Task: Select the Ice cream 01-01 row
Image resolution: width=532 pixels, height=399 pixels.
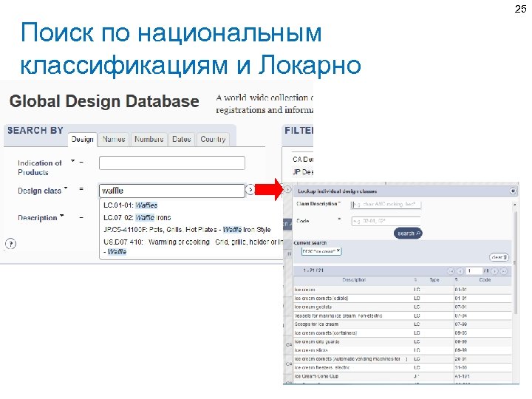Action: tap(403, 290)
